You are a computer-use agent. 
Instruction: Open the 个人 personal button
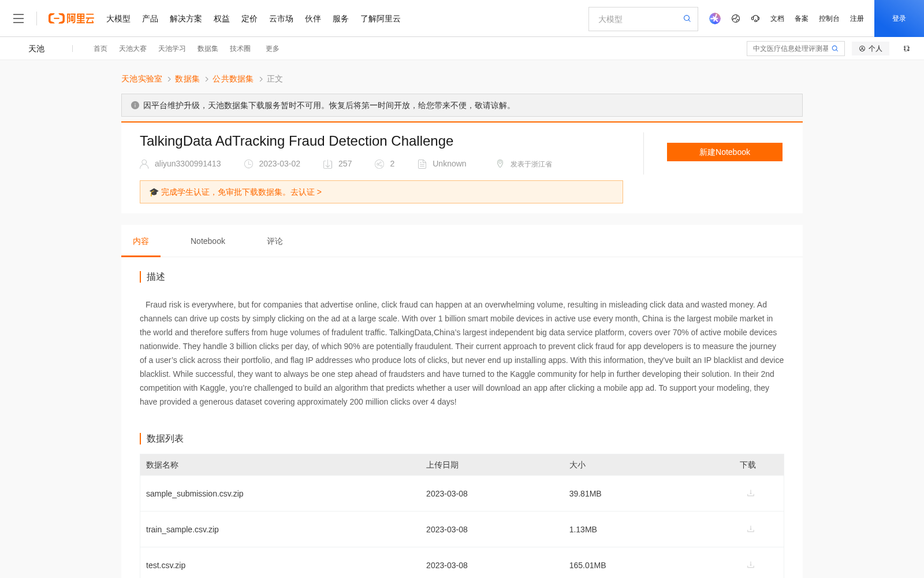point(870,49)
